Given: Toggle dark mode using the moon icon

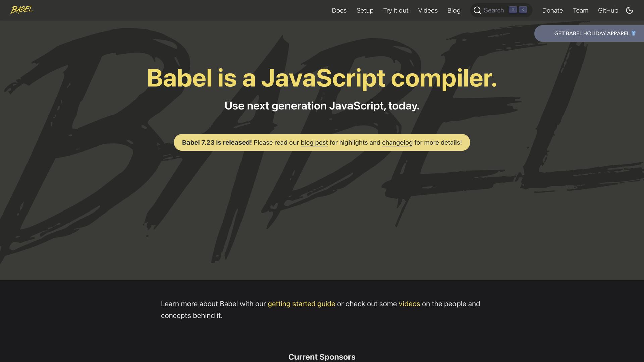Looking at the screenshot, I should click(x=629, y=10).
